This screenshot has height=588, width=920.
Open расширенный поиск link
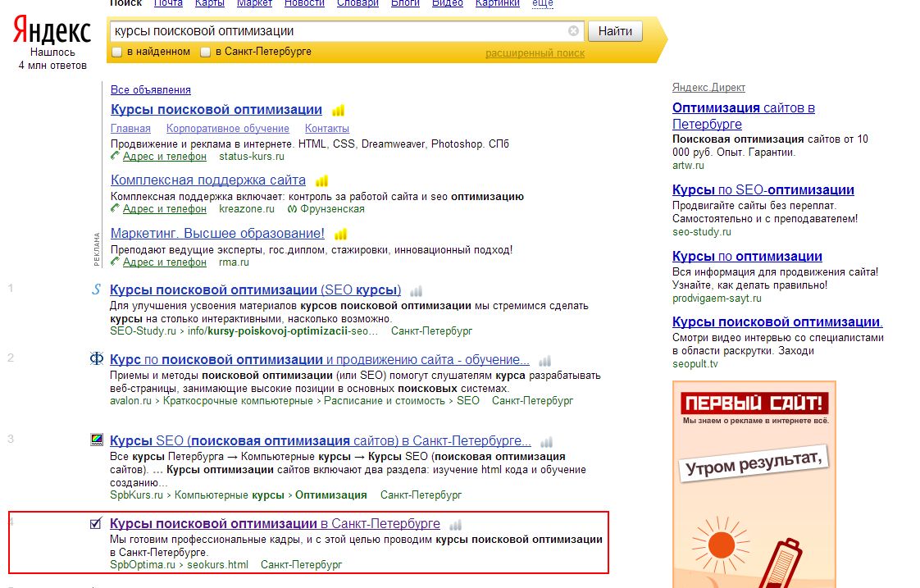click(535, 53)
